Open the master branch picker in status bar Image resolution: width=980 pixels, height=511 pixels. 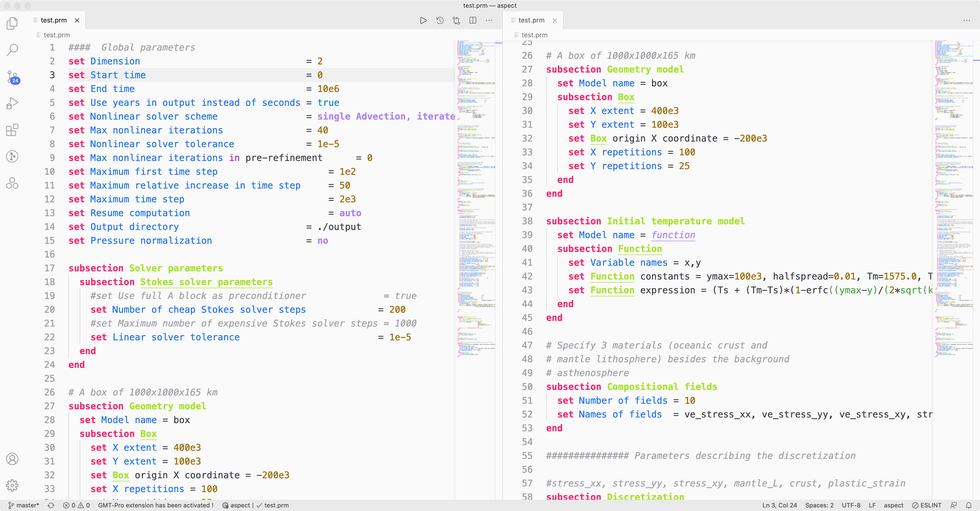23,505
